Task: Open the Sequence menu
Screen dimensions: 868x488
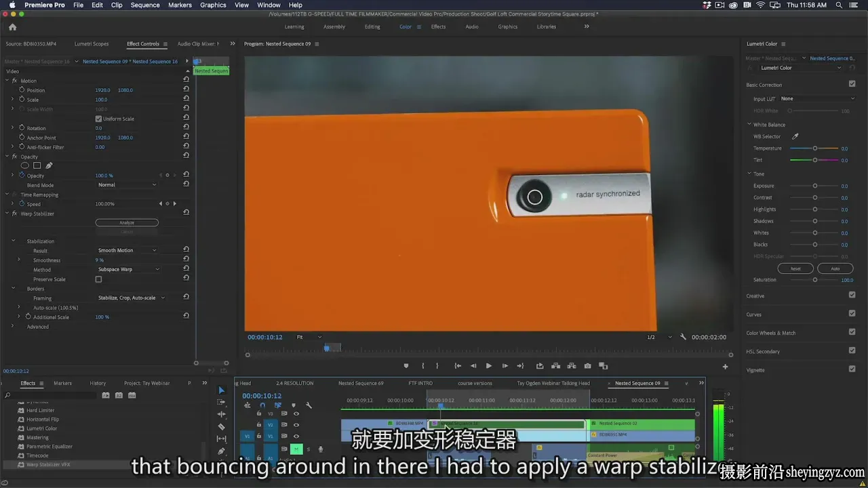Action: point(145,5)
